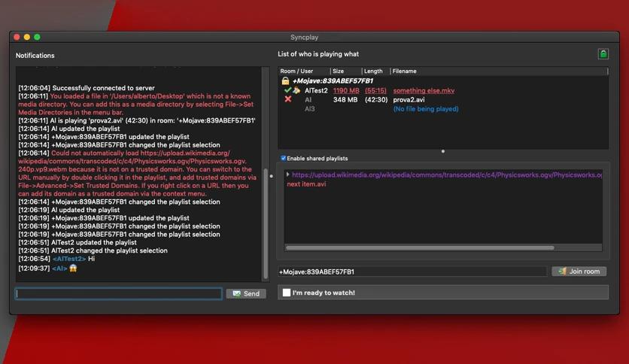Focus the chat message input field
The image size is (629, 364).
(119, 294)
